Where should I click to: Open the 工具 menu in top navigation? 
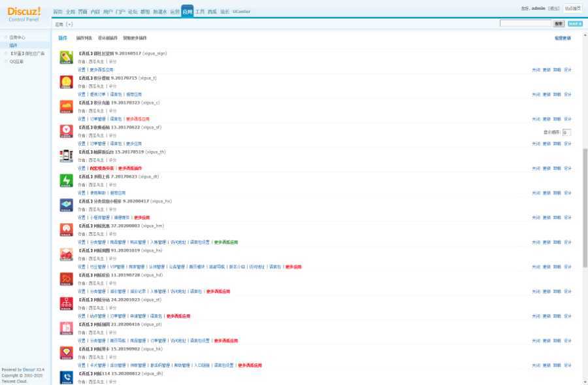click(200, 12)
